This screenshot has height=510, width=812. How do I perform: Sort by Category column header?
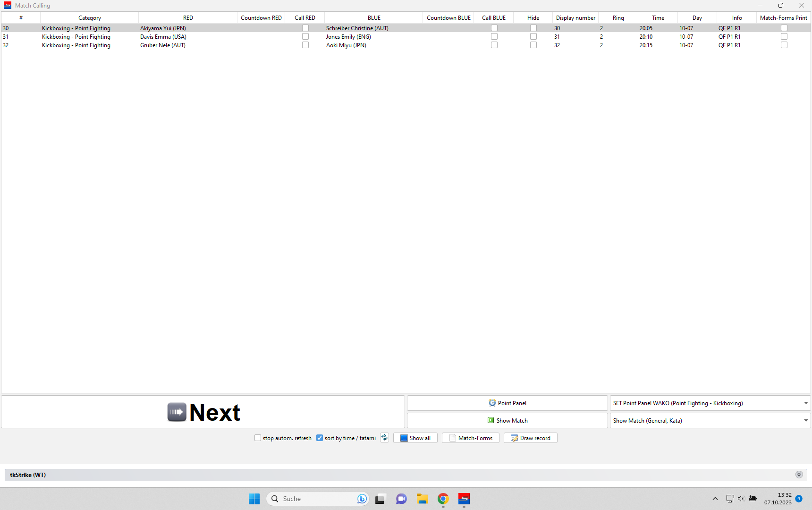[90, 18]
